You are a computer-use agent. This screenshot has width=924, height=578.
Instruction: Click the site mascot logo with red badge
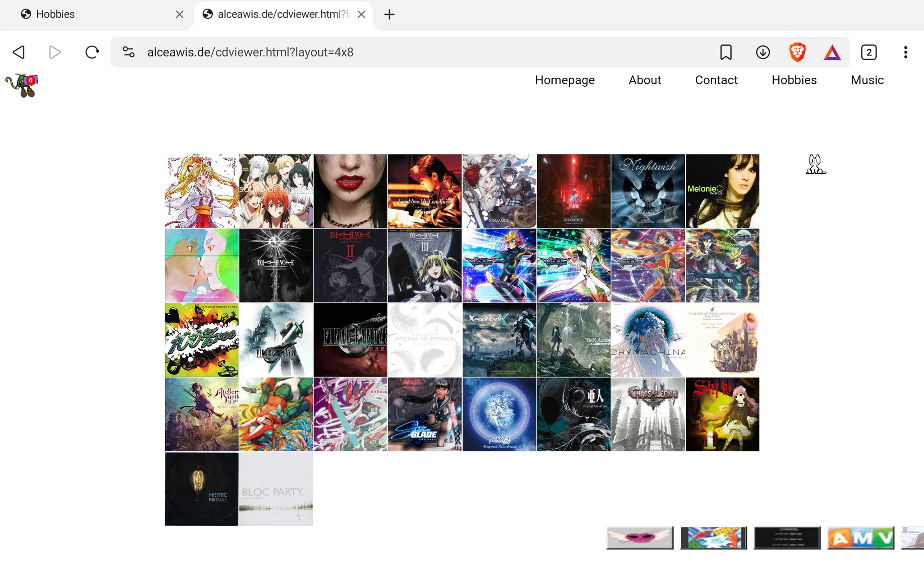22,85
